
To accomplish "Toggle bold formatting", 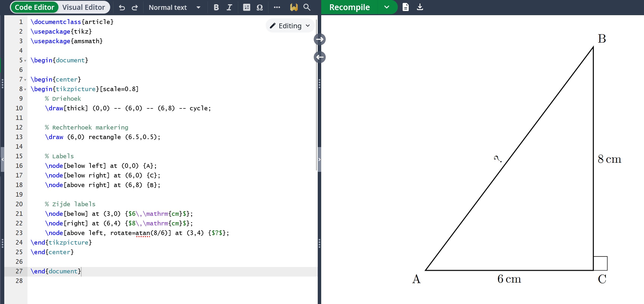I will [x=216, y=7].
